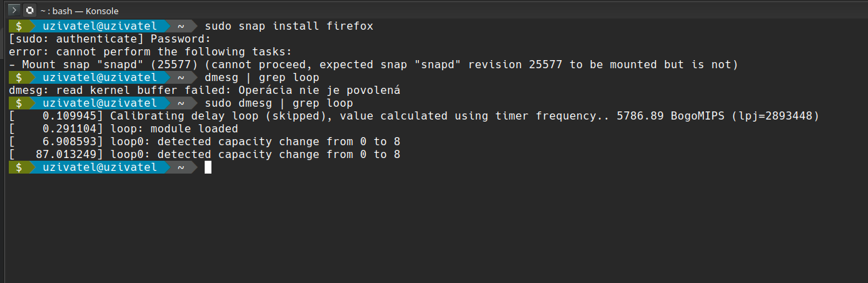Click the "dmesg | grep loop" command without sudo
This screenshot has height=283, width=868.
tap(261, 78)
